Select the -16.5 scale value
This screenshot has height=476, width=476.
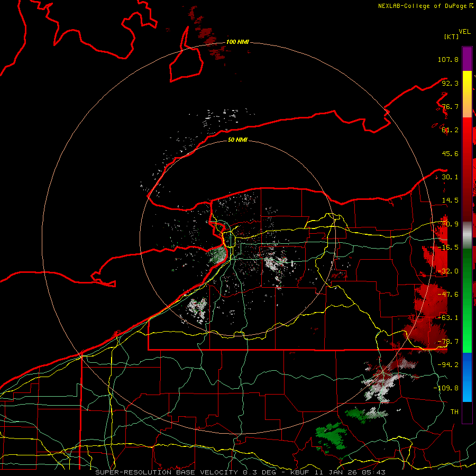[448, 248]
